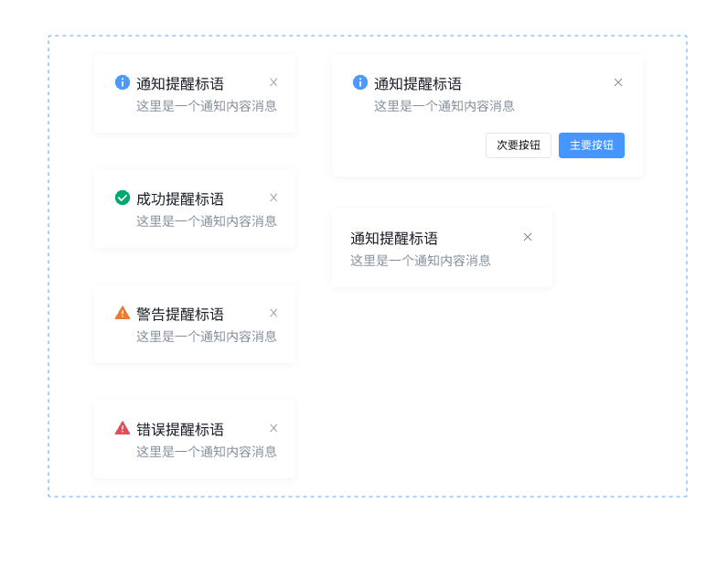Dismiss the 警告提醒标语 notification
Screen dimensions: 728x568
click(273, 313)
